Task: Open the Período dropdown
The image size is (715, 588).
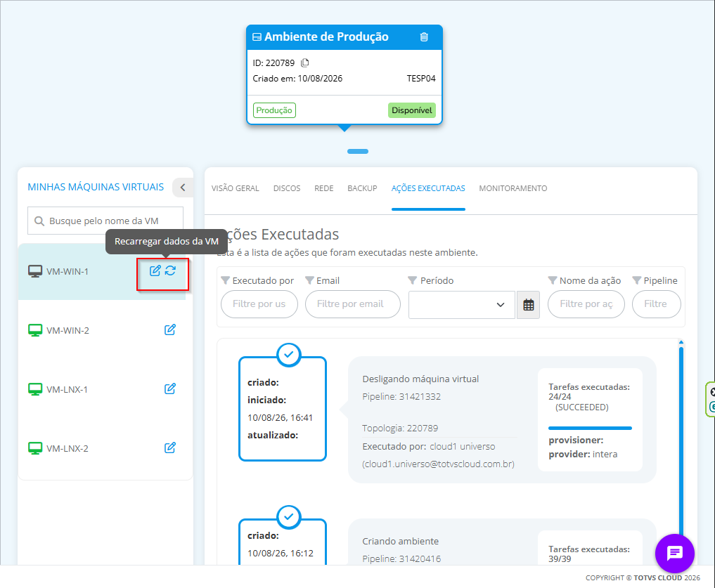Action: pos(461,304)
